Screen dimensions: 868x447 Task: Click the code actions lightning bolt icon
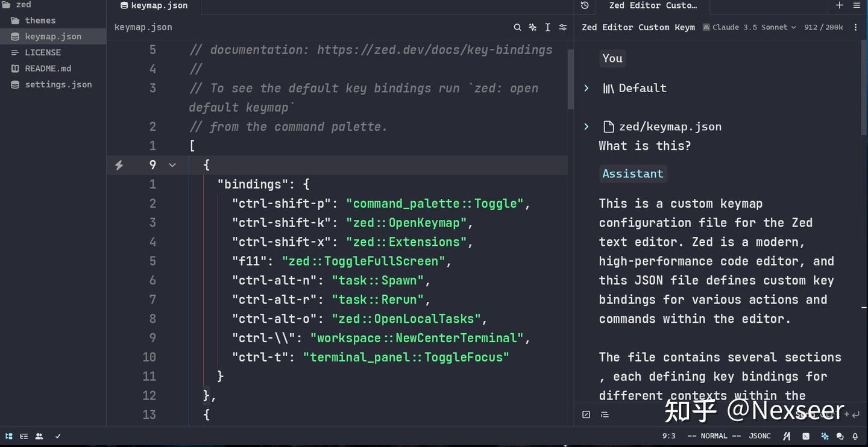(119, 165)
